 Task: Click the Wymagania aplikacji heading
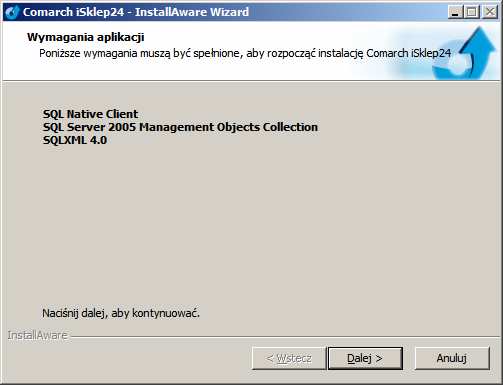pos(86,37)
